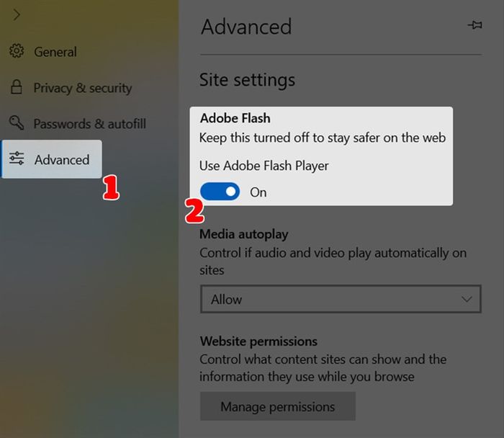
Task: Pin the settings pane with pin icon
Action: pyautogui.click(x=474, y=24)
